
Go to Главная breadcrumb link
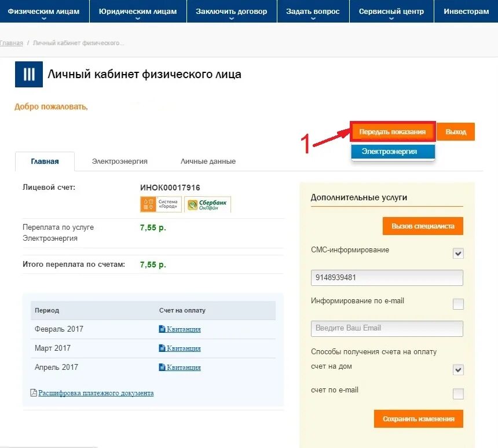12,43
